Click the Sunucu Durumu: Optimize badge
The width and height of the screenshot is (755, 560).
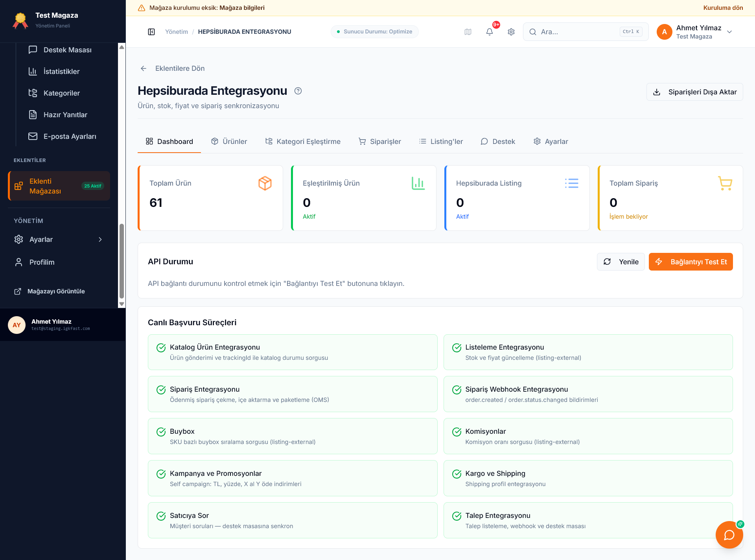(374, 32)
